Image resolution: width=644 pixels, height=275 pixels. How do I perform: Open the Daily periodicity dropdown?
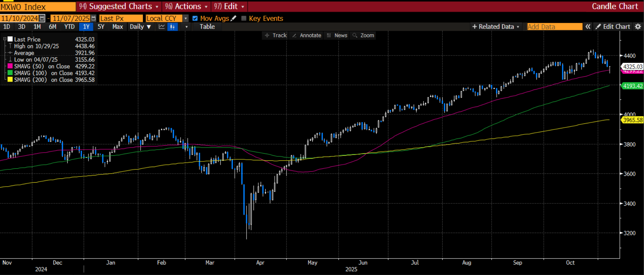tap(140, 27)
